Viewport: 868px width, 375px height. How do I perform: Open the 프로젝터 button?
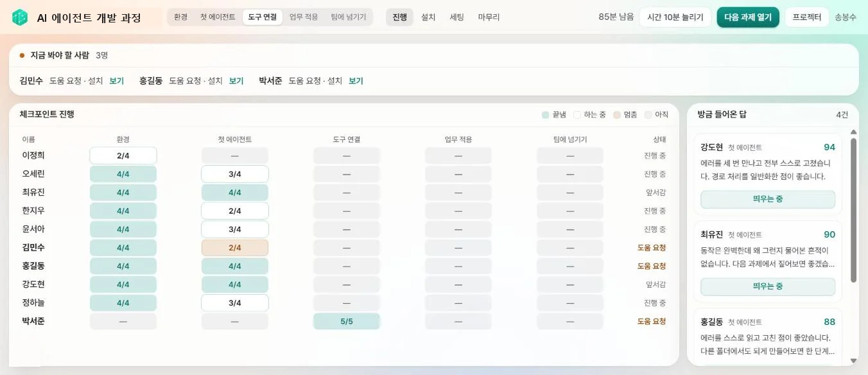807,17
